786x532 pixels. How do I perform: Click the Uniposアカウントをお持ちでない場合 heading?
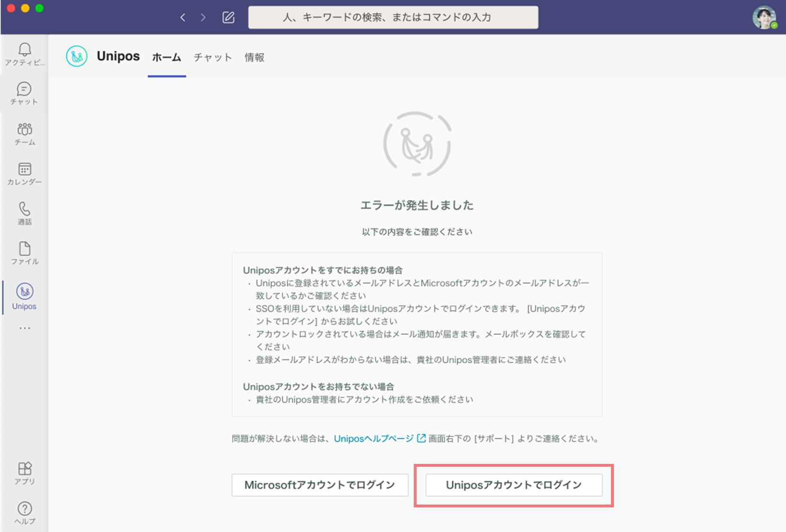click(x=318, y=387)
